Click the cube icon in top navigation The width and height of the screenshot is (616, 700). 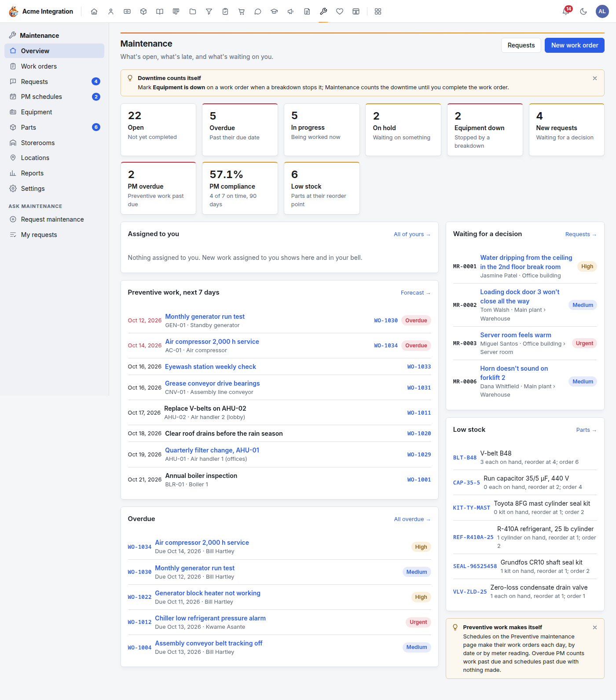pos(143,11)
